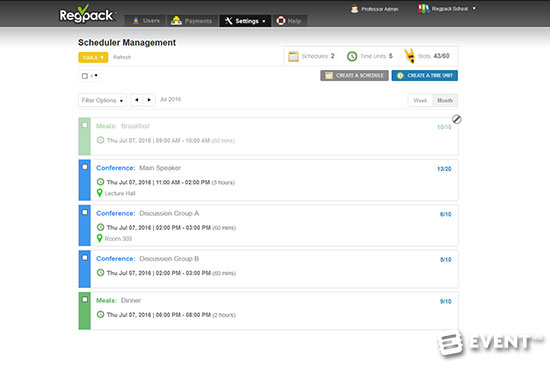
Task: Go to the next month arrow
Action: (149, 100)
